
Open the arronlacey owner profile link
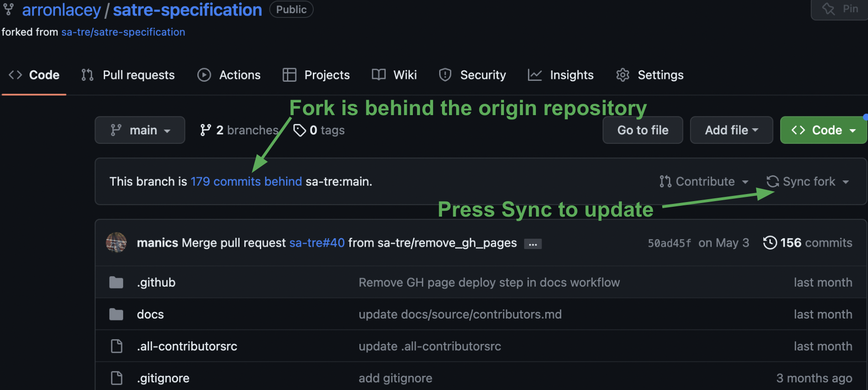pyautogui.click(x=62, y=10)
